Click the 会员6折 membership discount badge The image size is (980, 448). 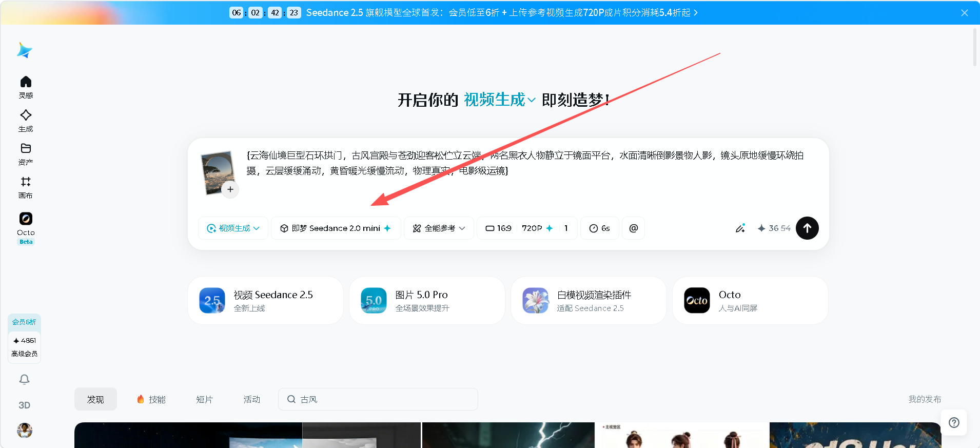tap(24, 322)
